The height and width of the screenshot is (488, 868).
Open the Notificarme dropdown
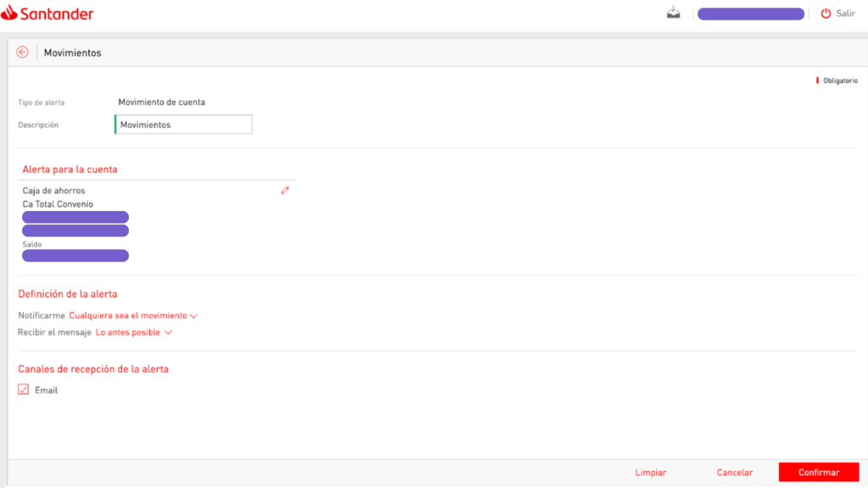click(x=133, y=315)
